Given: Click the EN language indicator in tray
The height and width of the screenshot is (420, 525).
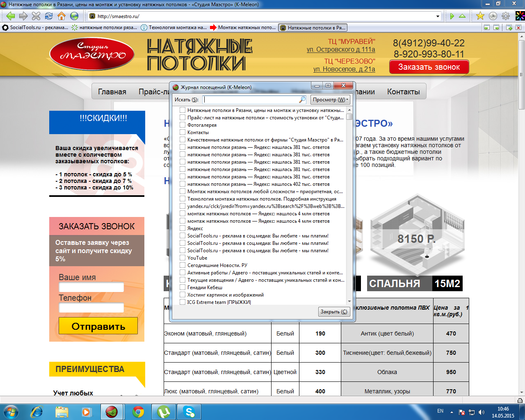Looking at the screenshot, I should coord(440,411).
